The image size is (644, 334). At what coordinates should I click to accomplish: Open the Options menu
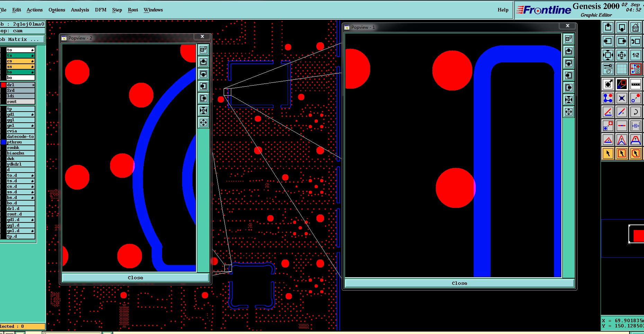point(57,10)
